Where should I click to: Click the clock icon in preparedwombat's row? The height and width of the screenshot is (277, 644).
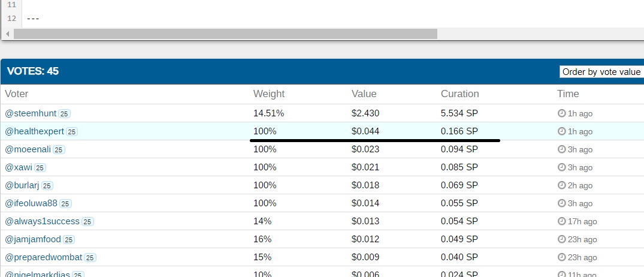tap(561, 257)
